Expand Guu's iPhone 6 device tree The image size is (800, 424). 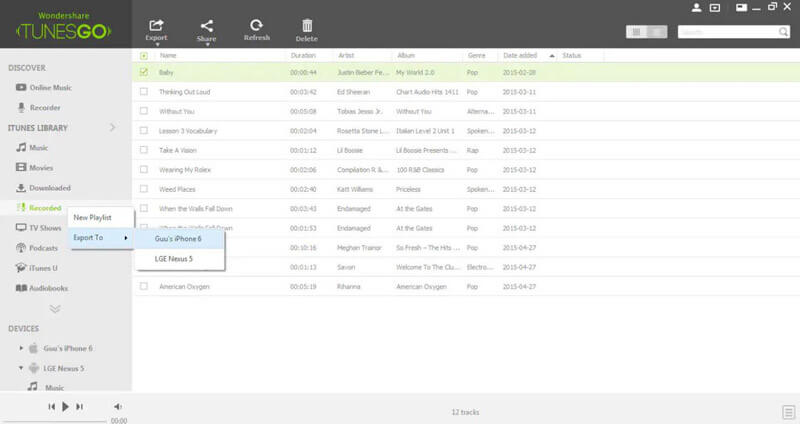(21, 348)
